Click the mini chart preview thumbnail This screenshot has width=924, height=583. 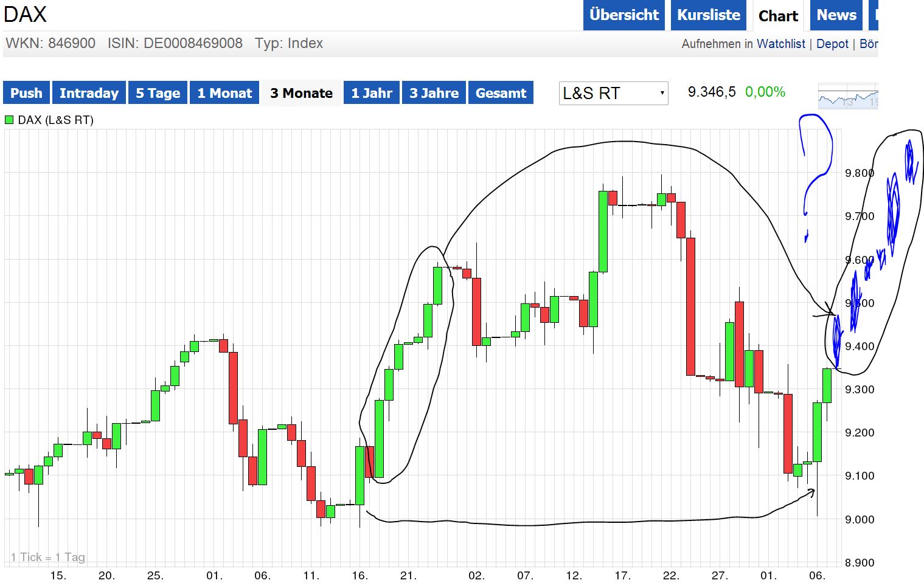(x=848, y=95)
